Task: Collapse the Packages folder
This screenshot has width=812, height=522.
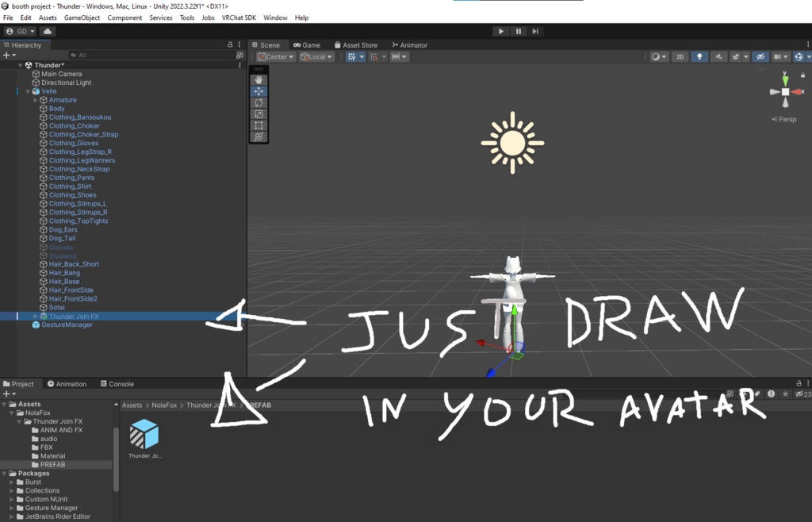Action: coord(4,474)
